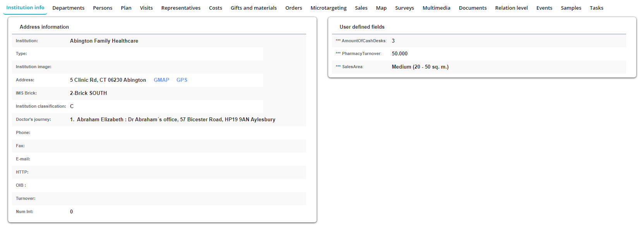Image resolution: width=644 pixels, height=227 pixels.
Task: Show the Costs tab
Action: click(x=215, y=8)
